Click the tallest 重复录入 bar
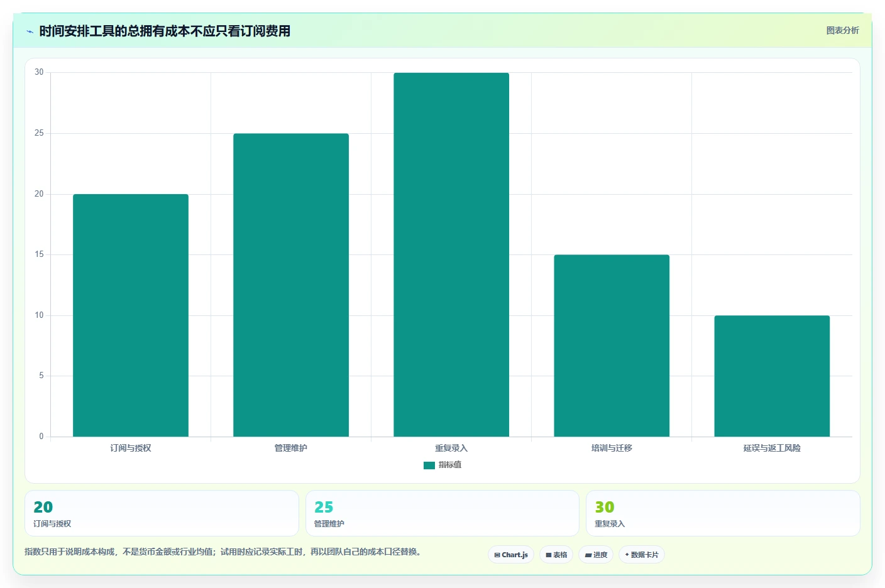Screen dimensions: 885x588 pyautogui.click(x=451, y=254)
